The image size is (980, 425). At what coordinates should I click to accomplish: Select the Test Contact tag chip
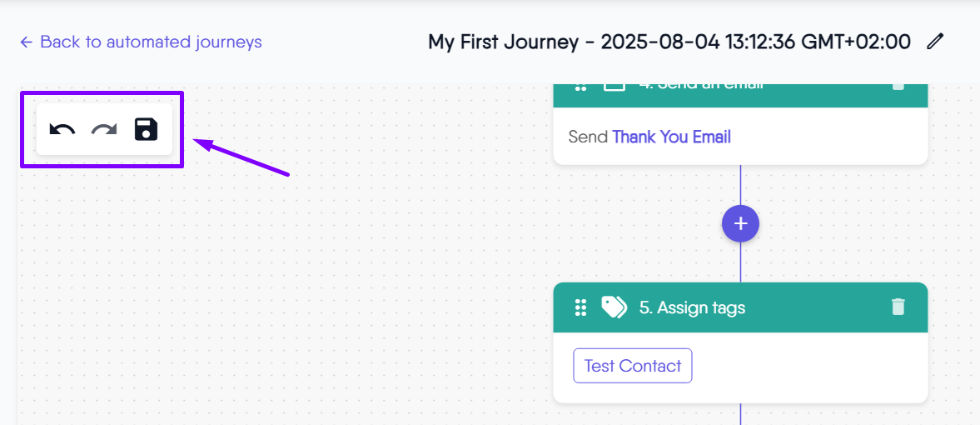(x=633, y=366)
